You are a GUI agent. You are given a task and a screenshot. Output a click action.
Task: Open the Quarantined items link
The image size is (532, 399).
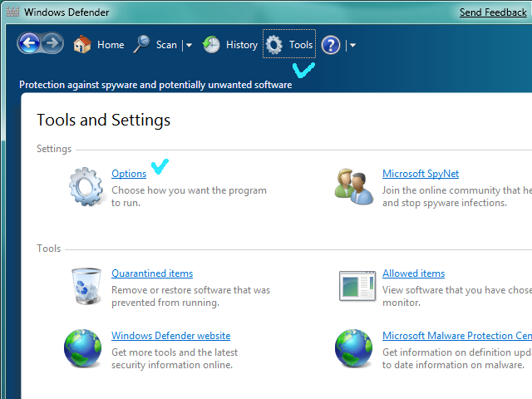click(x=152, y=273)
